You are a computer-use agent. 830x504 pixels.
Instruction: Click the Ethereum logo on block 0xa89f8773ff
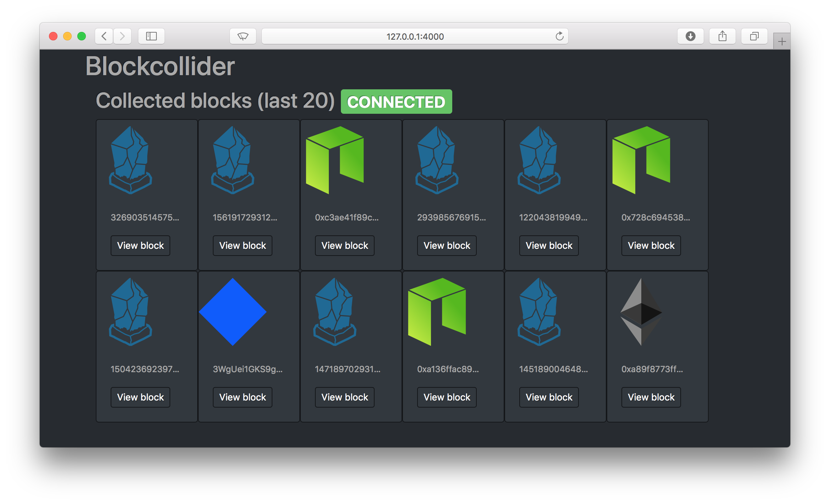(641, 312)
